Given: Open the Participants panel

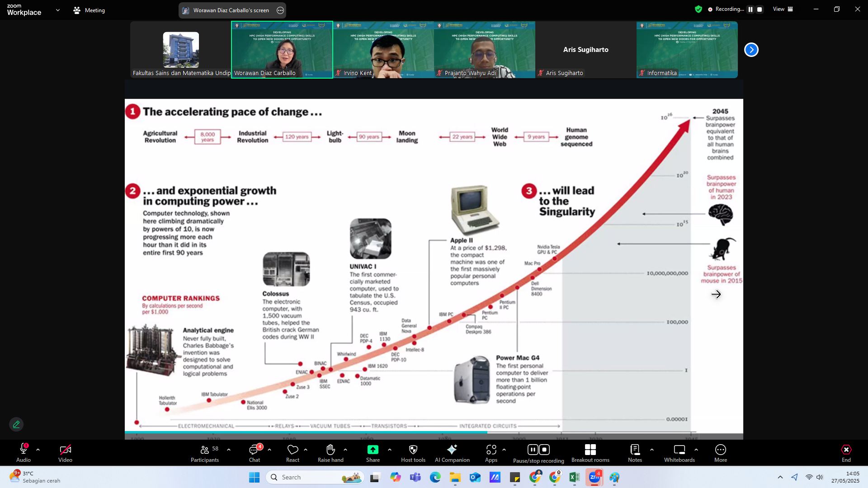Looking at the screenshot, I should 204,453.
